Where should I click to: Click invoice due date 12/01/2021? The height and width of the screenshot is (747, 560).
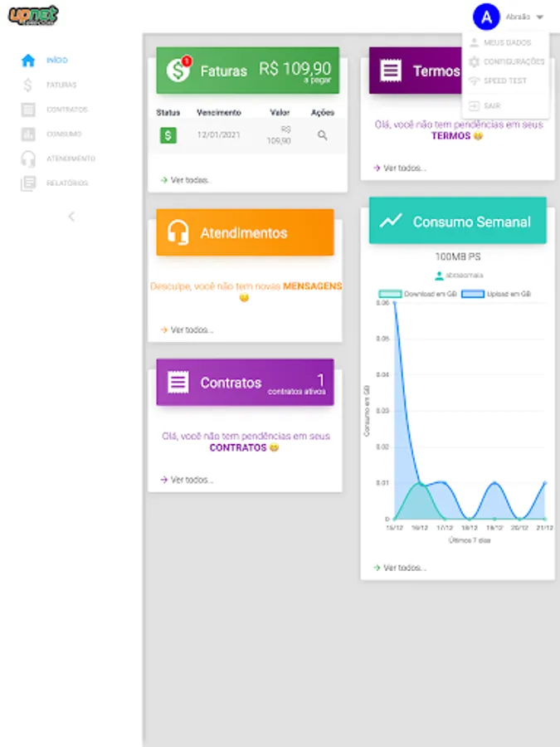(218, 135)
